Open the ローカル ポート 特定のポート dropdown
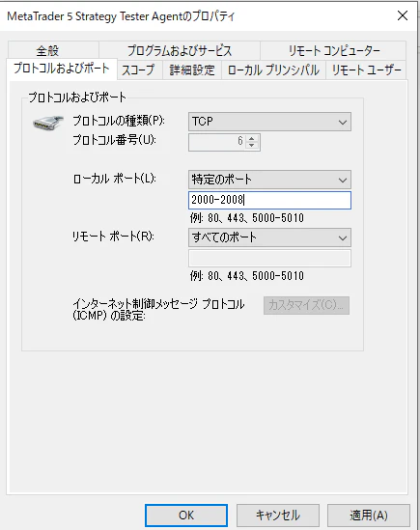 pyautogui.click(x=269, y=180)
